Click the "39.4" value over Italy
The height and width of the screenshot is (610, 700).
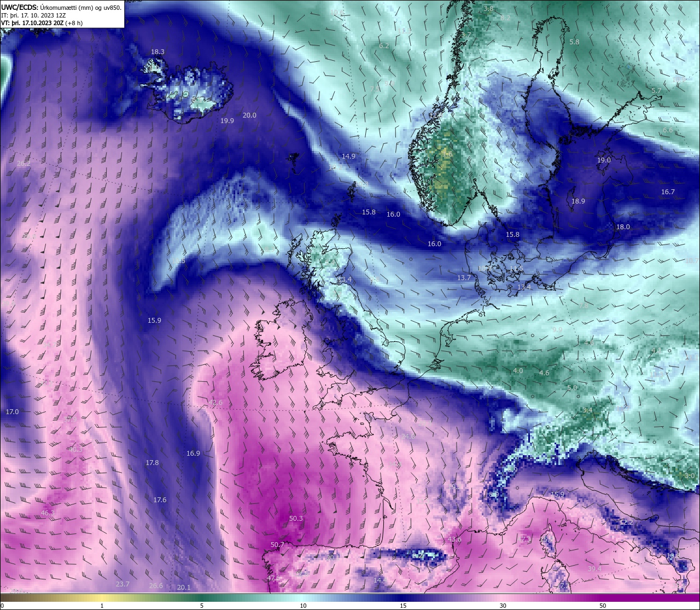coord(594,569)
